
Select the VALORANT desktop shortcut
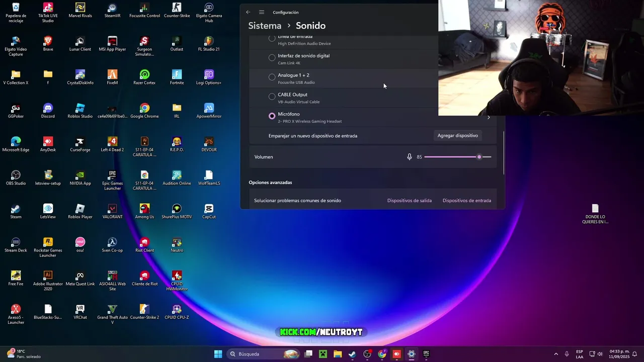pyautogui.click(x=112, y=211)
